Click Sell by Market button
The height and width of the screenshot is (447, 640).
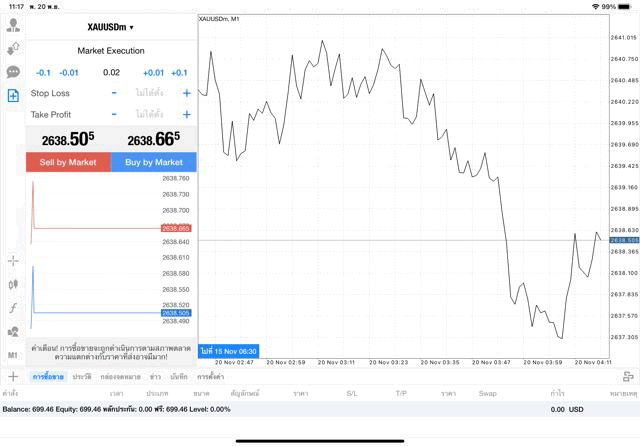[68, 162]
